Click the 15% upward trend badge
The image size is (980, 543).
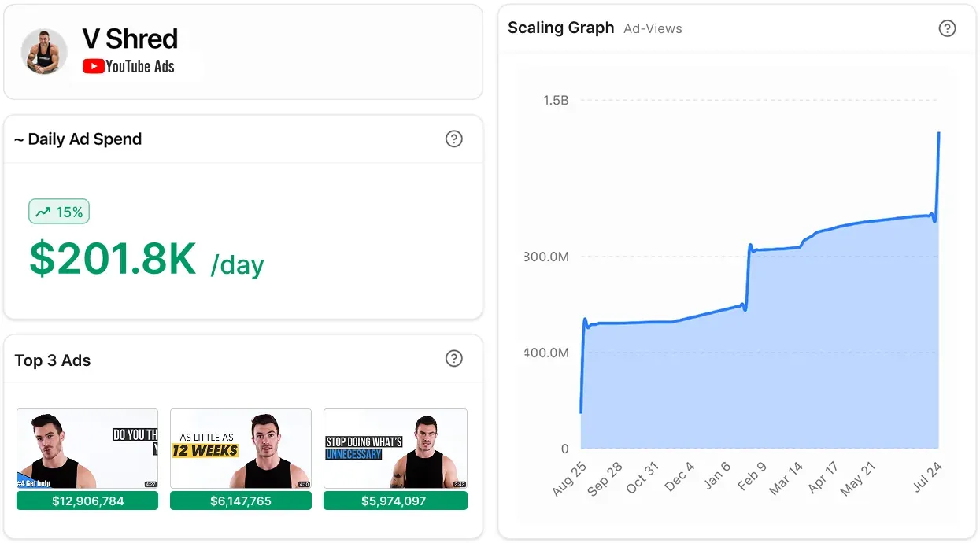(59, 212)
